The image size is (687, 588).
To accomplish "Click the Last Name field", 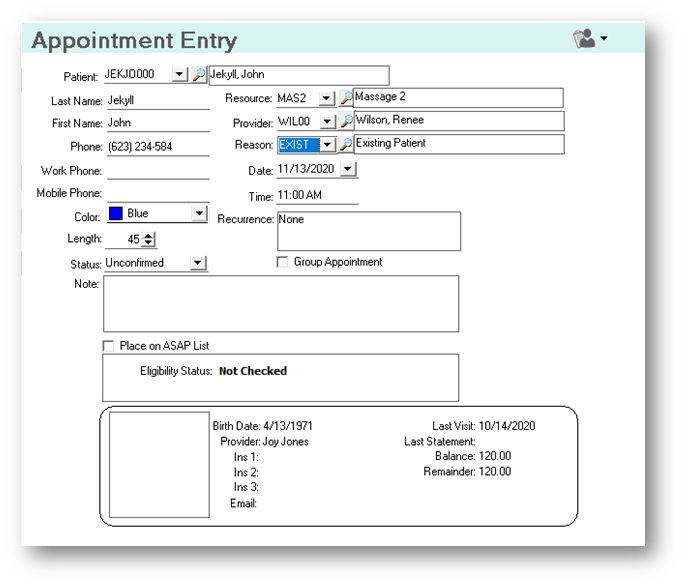I will (156, 100).
